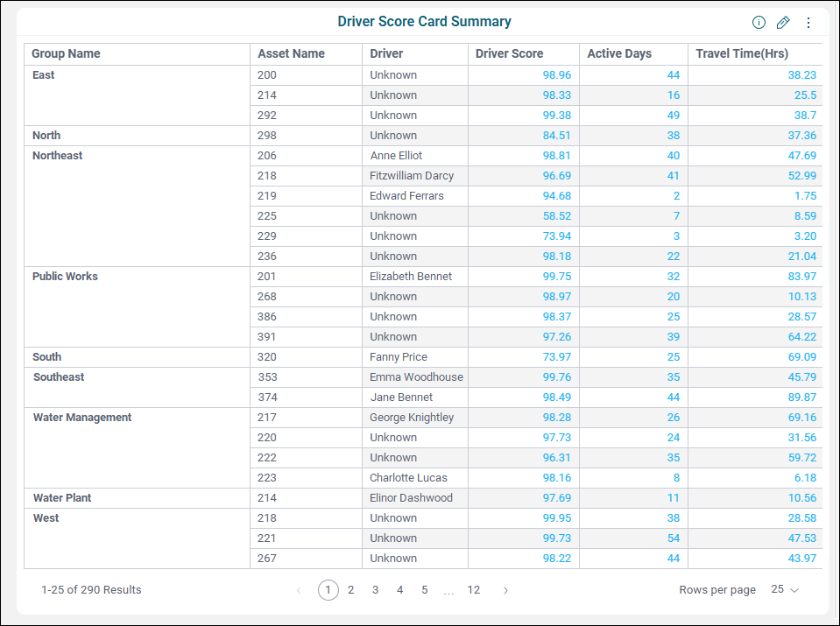This screenshot has width=840, height=626.
Task: Click driver name Emma Woodhouse
Action: click(x=416, y=377)
